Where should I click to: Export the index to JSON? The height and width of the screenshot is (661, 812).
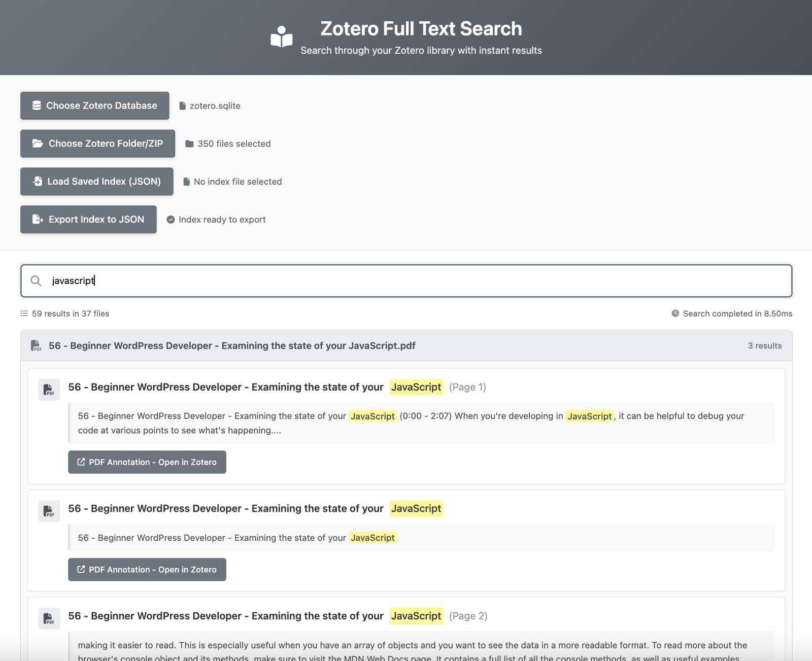[88, 220]
